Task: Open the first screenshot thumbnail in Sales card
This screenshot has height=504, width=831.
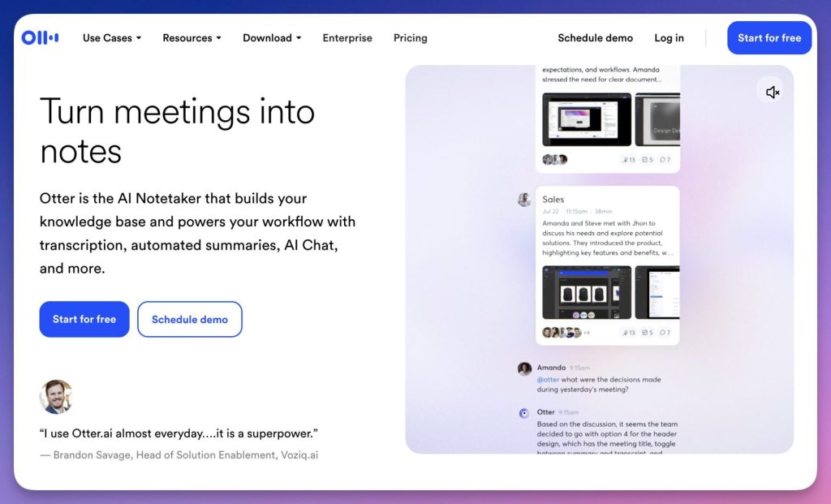Action: (x=586, y=292)
